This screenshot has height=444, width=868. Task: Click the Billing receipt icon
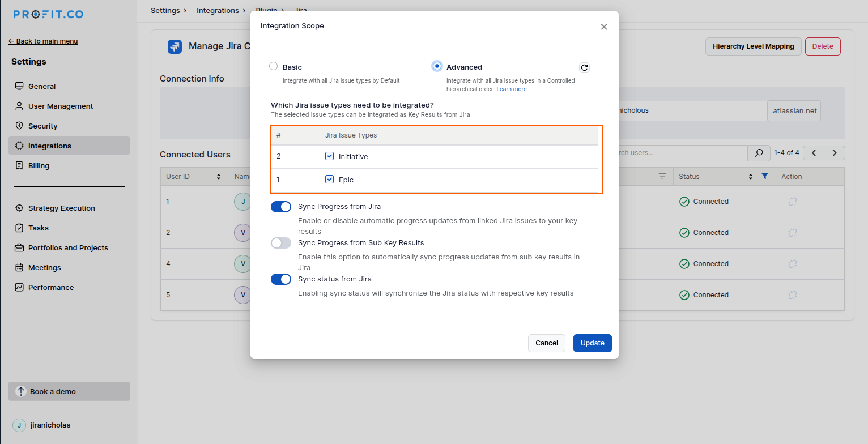pyautogui.click(x=19, y=165)
